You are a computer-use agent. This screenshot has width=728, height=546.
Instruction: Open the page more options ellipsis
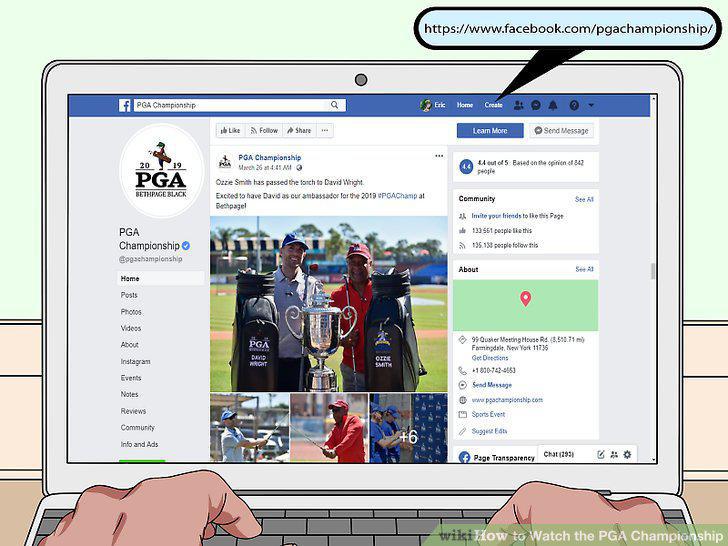325,130
